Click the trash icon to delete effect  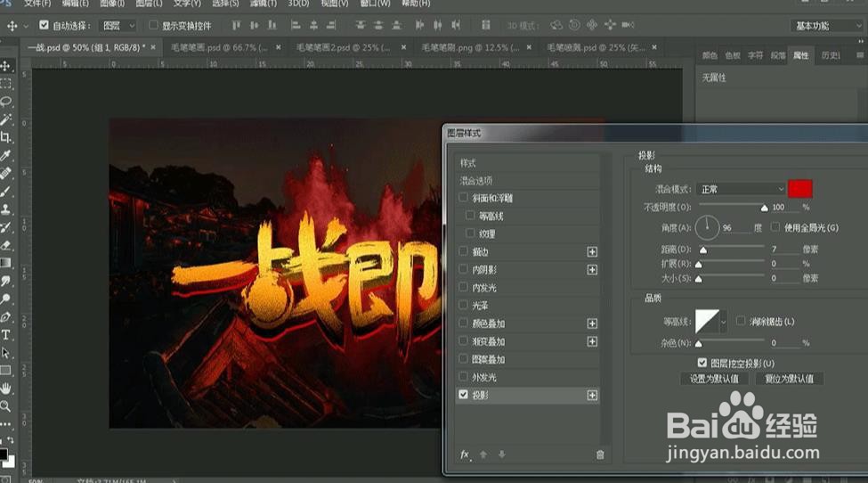pos(600,454)
